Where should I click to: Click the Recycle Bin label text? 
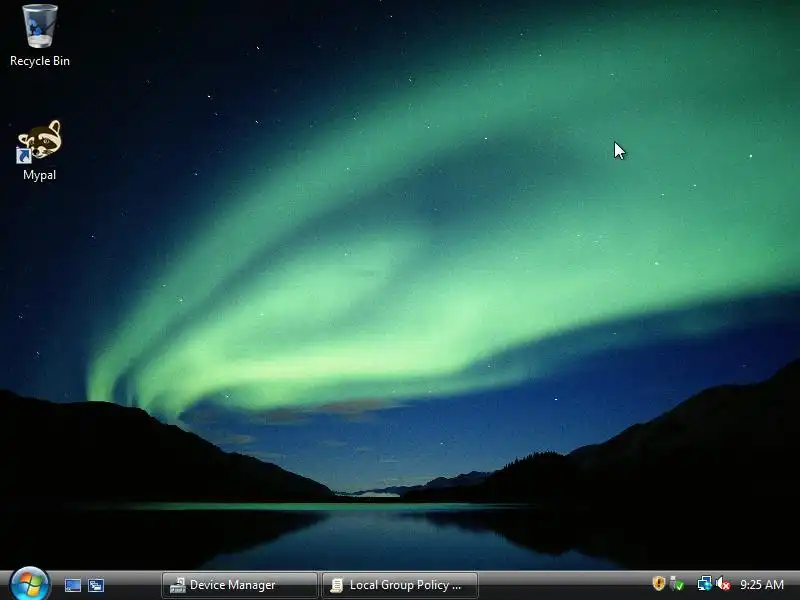[x=40, y=61]
